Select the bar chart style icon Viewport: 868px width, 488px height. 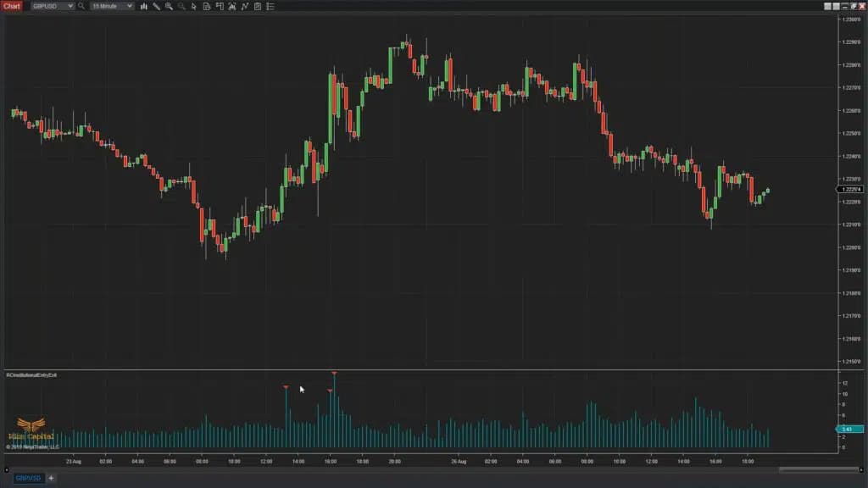click(x=144, y=7)
